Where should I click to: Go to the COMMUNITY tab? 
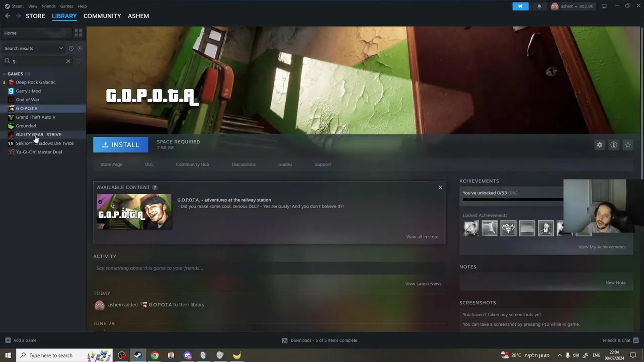pyautogui.click(x=102, y=16)
